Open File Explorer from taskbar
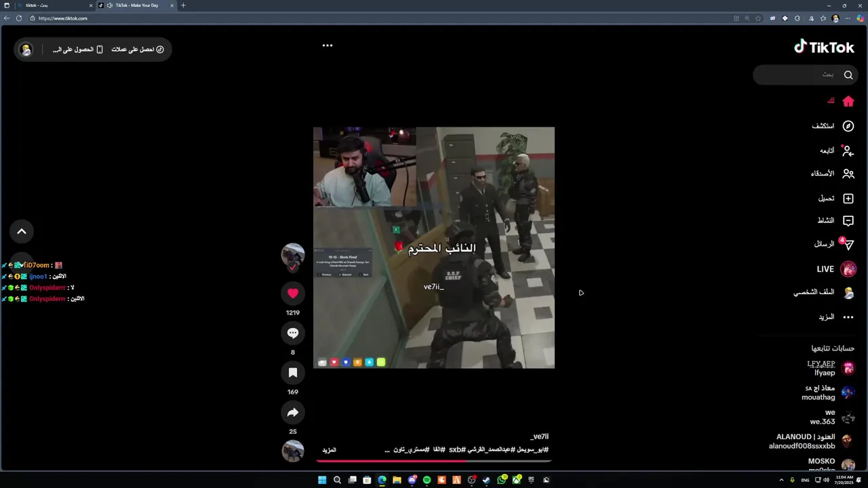The width and height of the screenshot is (868, 488). coord(397,480)
